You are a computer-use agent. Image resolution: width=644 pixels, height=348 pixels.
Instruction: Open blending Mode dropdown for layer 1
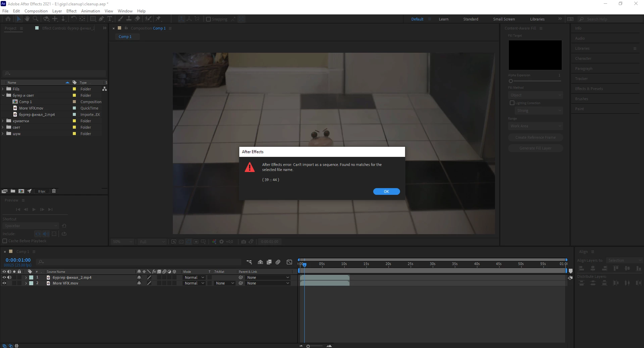194,277
